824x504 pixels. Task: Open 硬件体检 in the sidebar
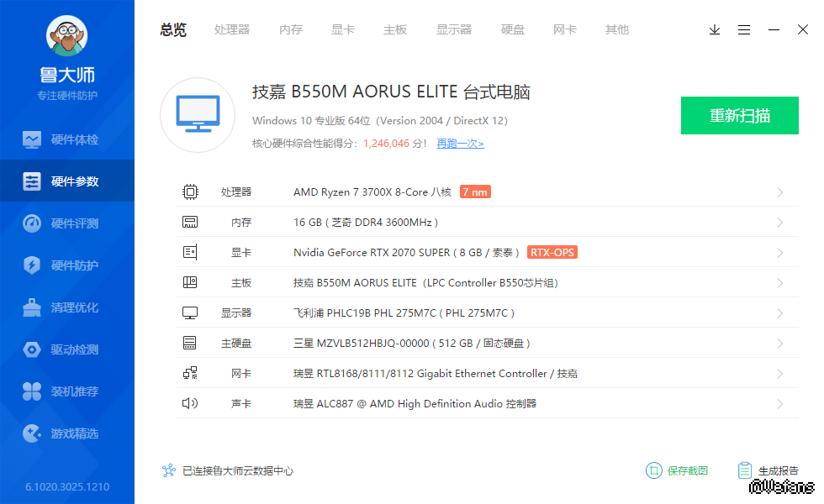click(x=67, y=139)
